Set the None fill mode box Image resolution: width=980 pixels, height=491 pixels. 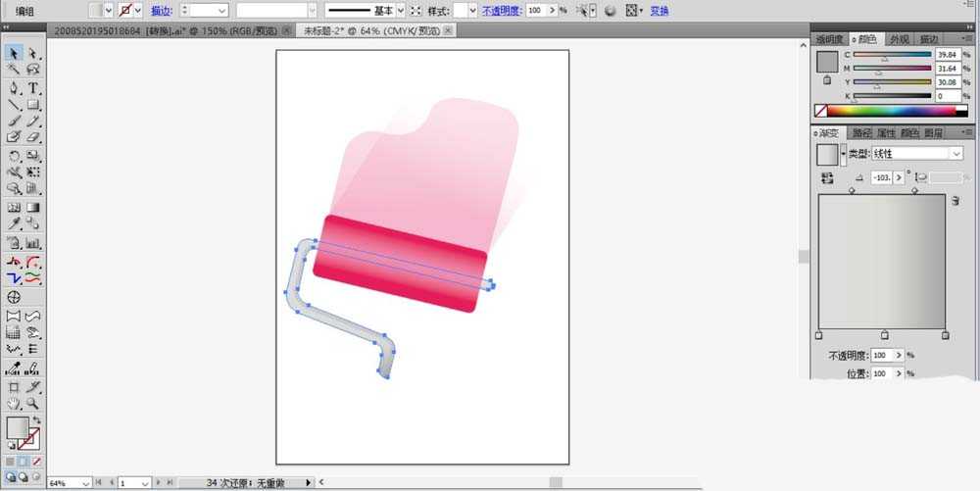[37, 462]
